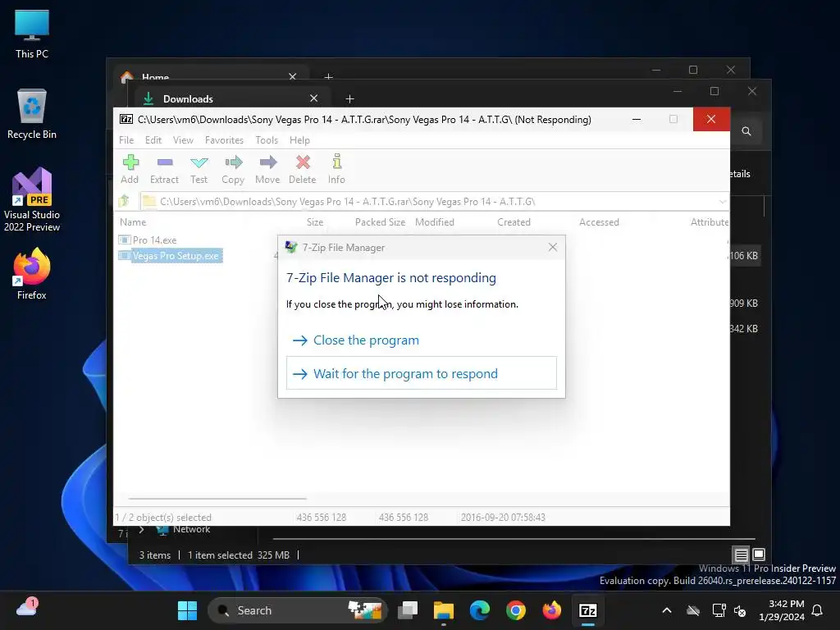
Task: Open Google Chrome from taskbar
Action: [516, 610]
